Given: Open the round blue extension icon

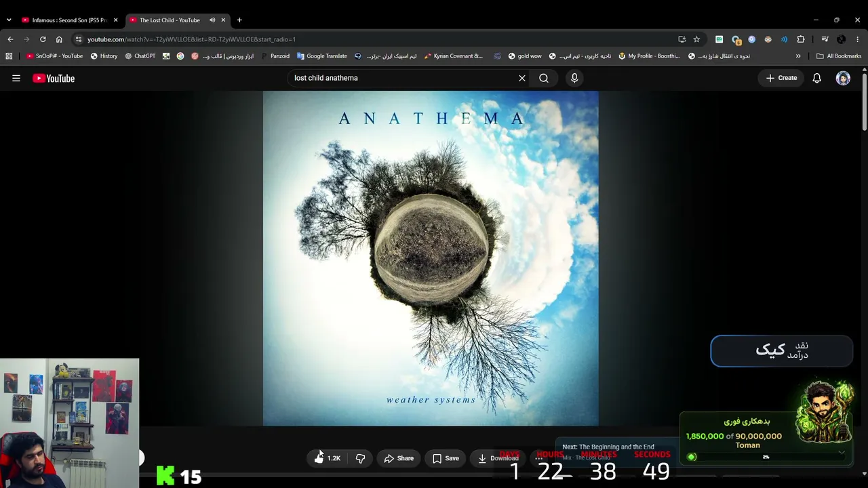Looking at the screenshot, I should coord(751,39).
